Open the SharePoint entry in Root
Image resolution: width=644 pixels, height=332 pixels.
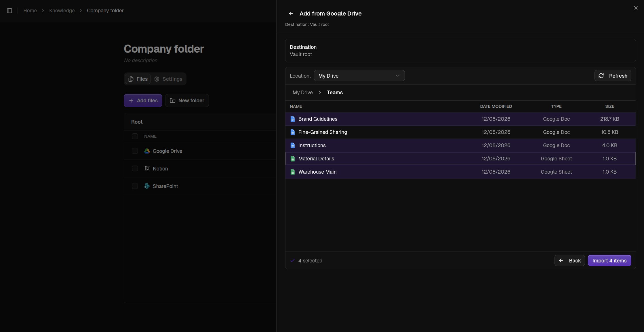coord(165,186)
